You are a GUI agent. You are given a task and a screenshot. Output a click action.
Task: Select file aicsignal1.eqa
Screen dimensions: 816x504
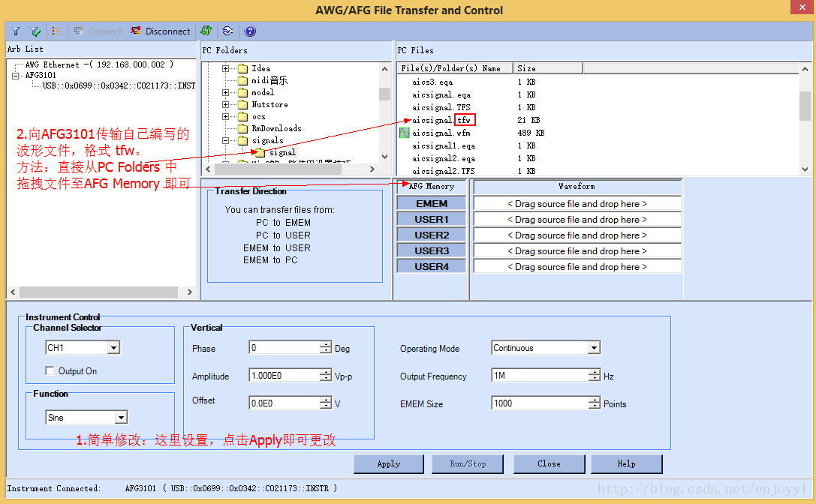pos(444,146)
